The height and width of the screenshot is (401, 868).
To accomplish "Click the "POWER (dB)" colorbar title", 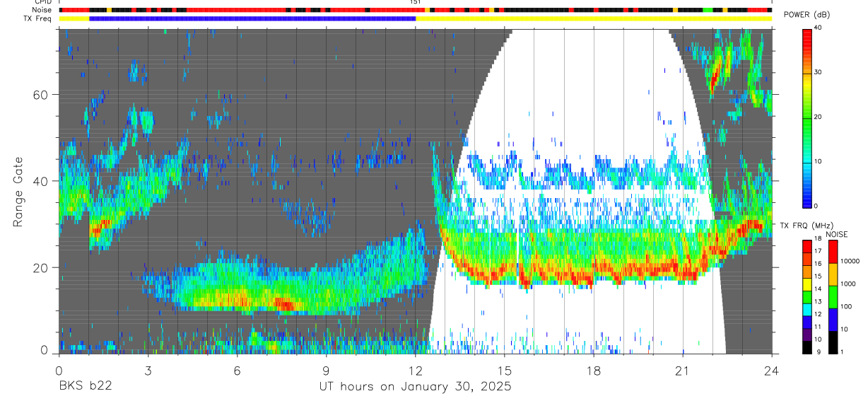I will coord(806,15).
